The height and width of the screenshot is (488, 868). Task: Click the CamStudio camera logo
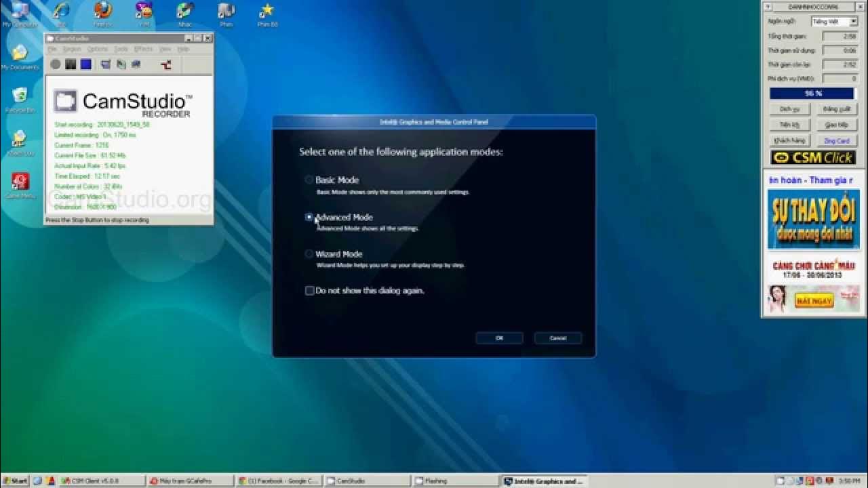click(x=65, y=101)
